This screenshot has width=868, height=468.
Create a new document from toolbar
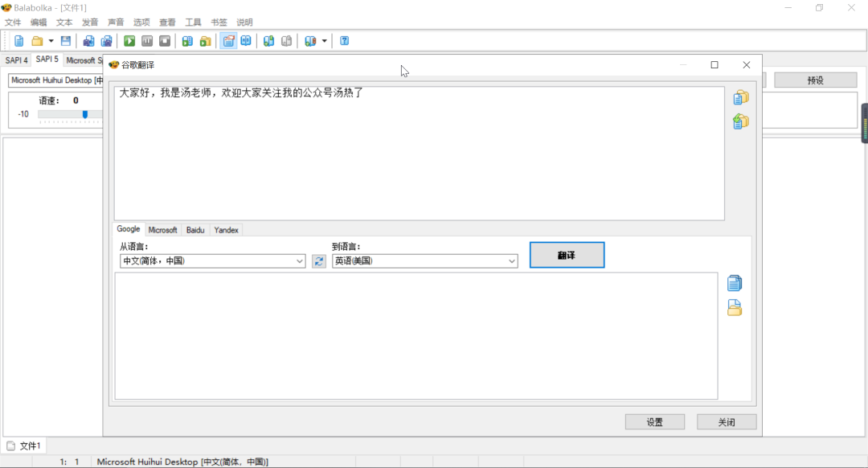point(18,41)
